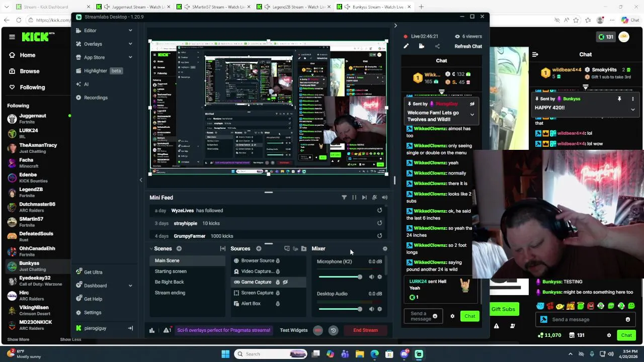Toggle Video Capture source lock
Viewport: 644px width, 362px height.
(277, 271)
